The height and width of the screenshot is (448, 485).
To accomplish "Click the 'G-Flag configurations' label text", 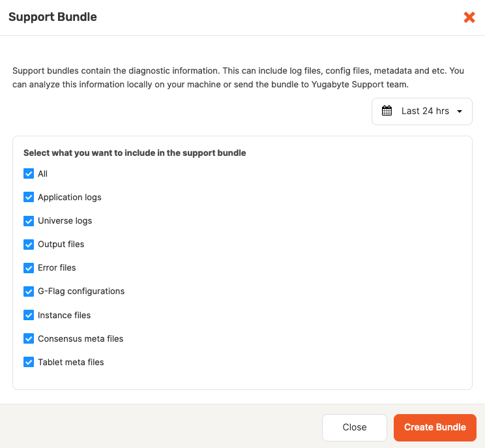I will click(x=81, y=291).
